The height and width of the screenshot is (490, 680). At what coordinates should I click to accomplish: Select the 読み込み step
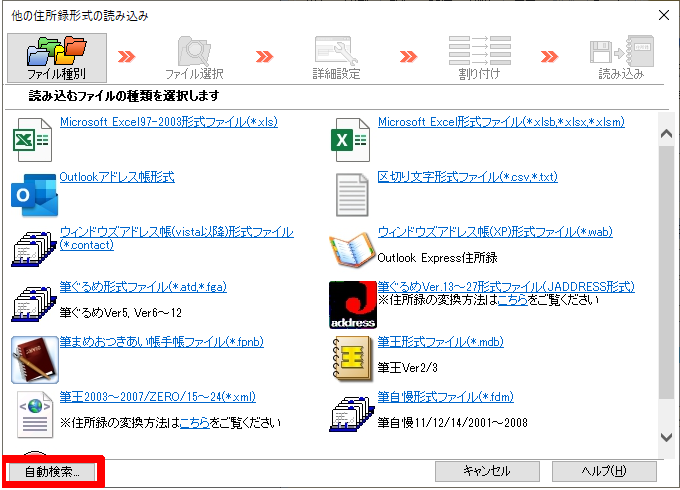(621, 58)
